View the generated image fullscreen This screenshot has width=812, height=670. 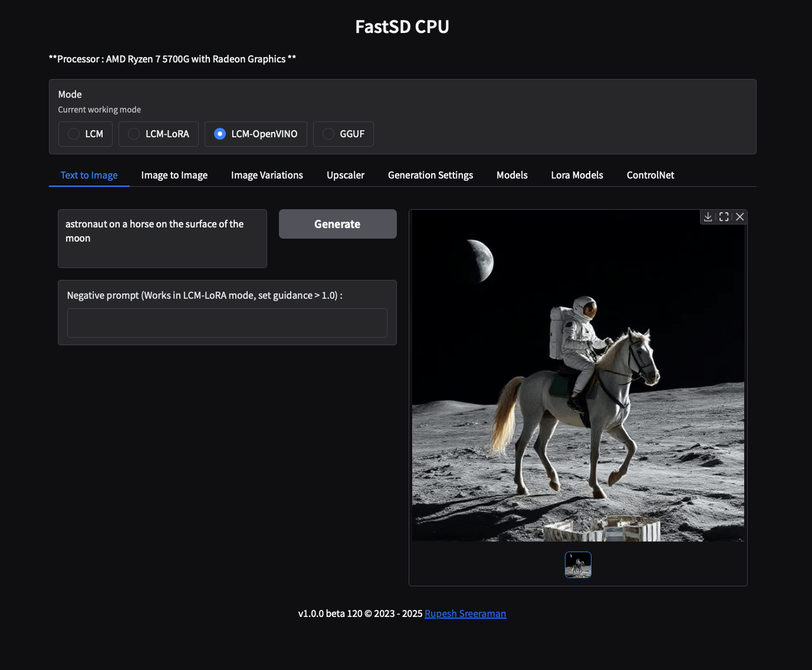point(724,217)
